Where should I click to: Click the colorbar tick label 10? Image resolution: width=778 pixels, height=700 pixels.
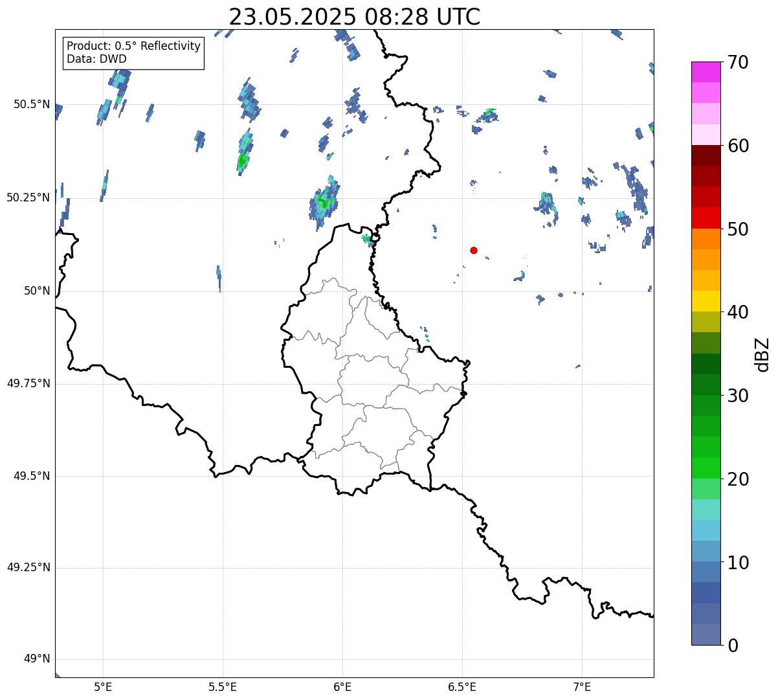coord(738,562)
